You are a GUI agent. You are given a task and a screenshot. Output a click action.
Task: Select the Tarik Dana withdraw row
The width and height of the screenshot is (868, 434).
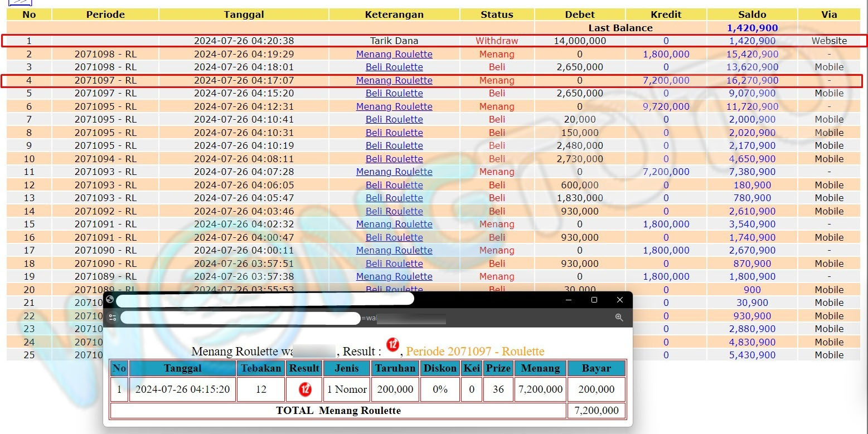394,41
